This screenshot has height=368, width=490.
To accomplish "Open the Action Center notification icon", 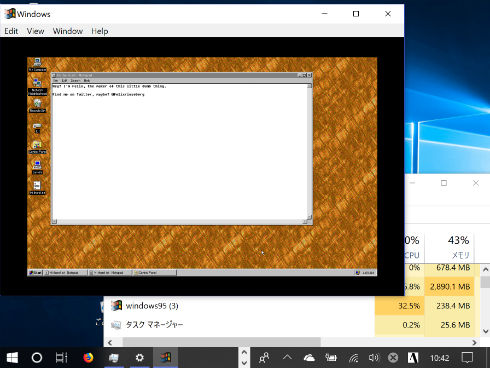I will tap(467, 358).
